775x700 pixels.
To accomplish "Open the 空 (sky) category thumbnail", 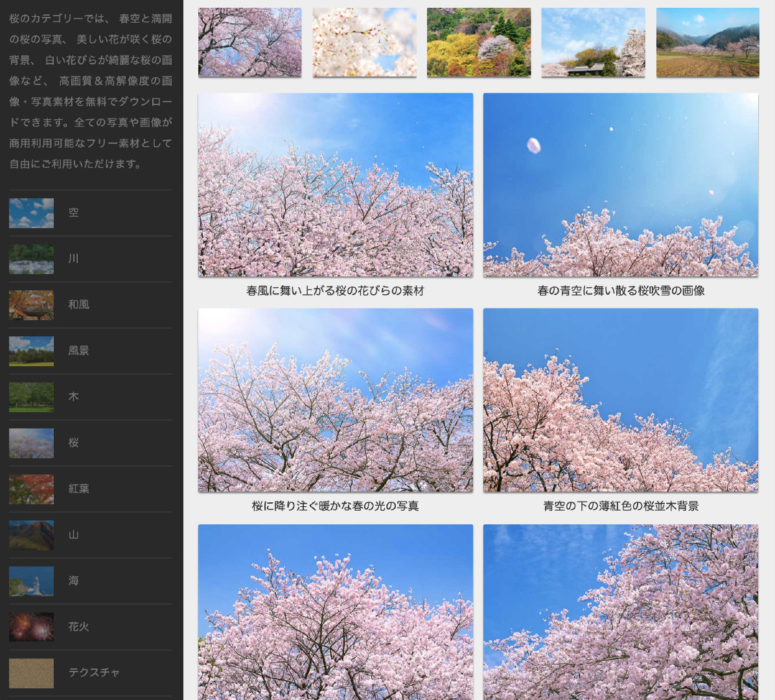I will [x=31, y=213].
